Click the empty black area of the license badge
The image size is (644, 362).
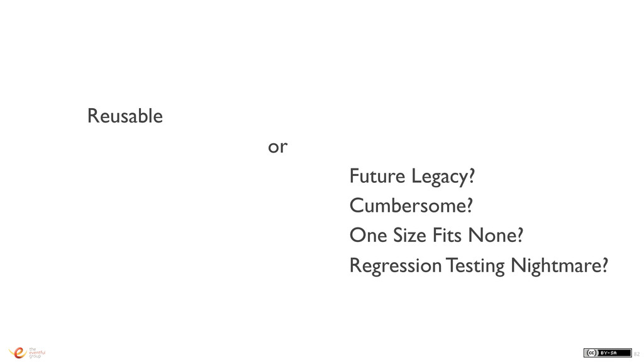[x=625, y=353]
